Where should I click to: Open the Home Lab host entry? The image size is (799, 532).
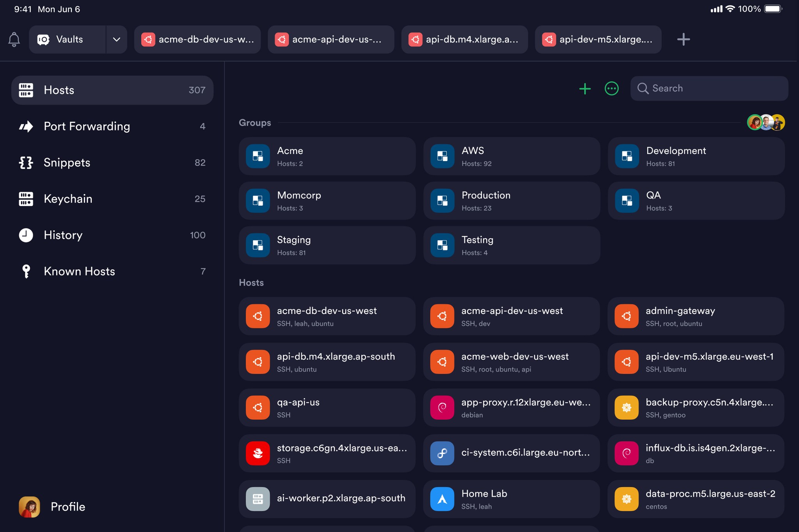(x=511, y=499)
